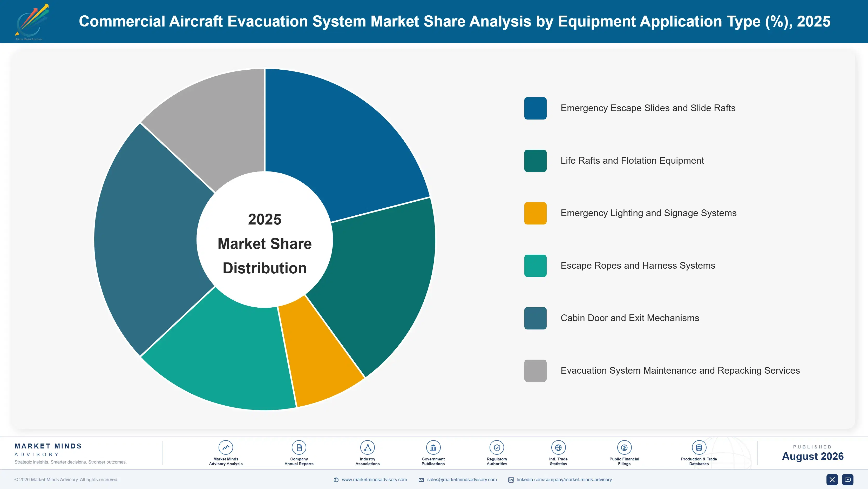Image resolution: width=868 pixels, height=489 pixels.
Task: Click 'MARKET MINDS ADVISORY' footer brand name
Action: tap(48, 450)
